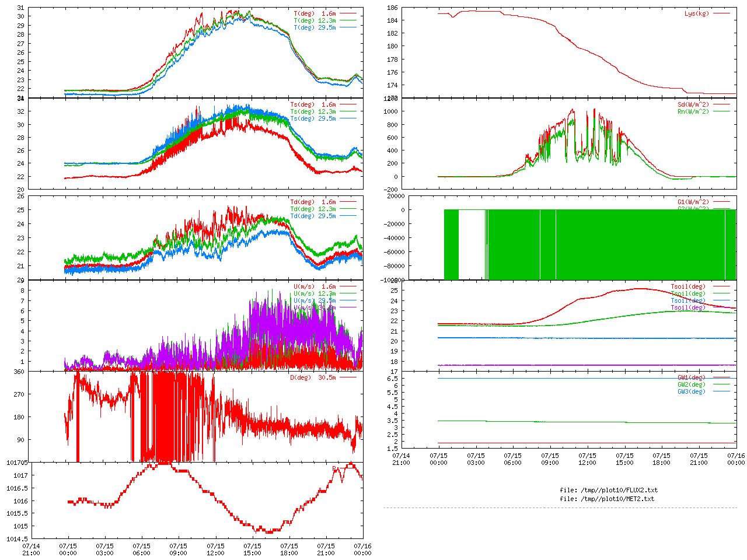Select the Td(deg) 12.3m legend label

pos(313,209)
